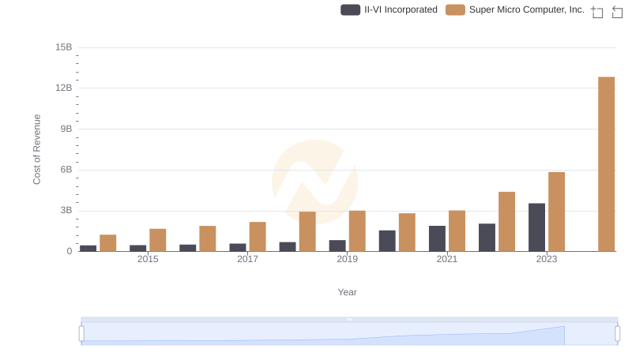Click the 2017 x-axis label

[247, 259]
